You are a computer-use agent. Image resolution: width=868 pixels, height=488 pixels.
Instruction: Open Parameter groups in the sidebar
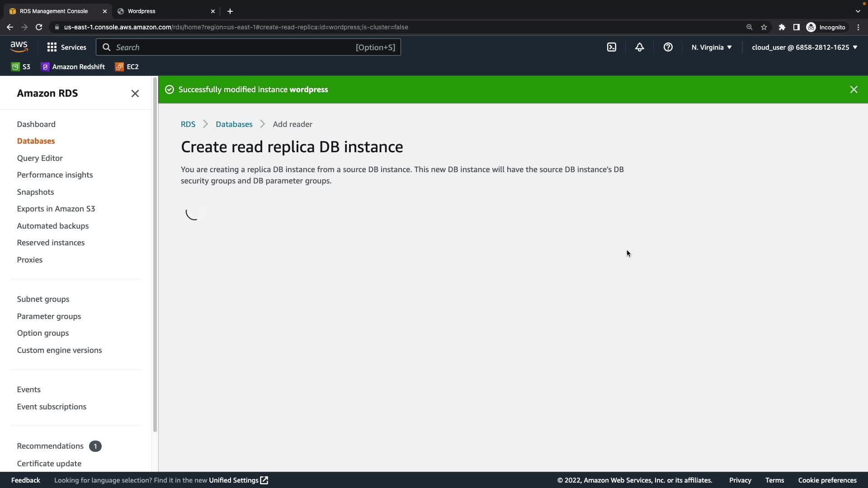click(49, 316)
